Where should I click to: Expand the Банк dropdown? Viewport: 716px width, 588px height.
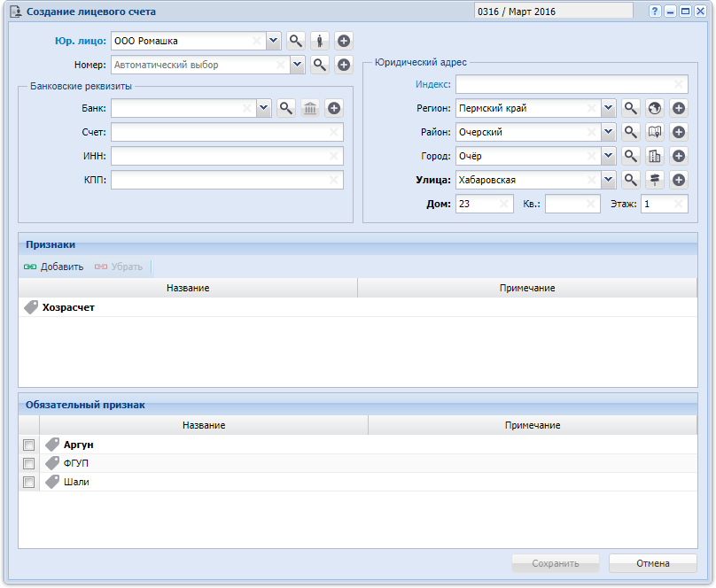click(263, 108)
